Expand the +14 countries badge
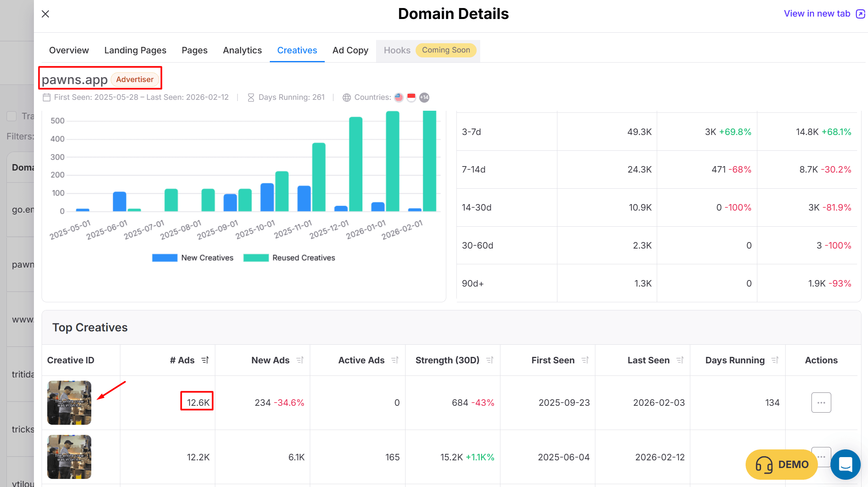 pos(424,97)
